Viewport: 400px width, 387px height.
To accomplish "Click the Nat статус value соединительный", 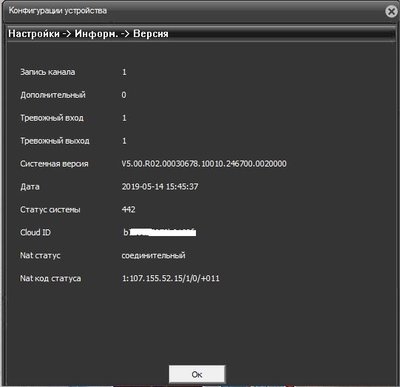I will point(153,256).
